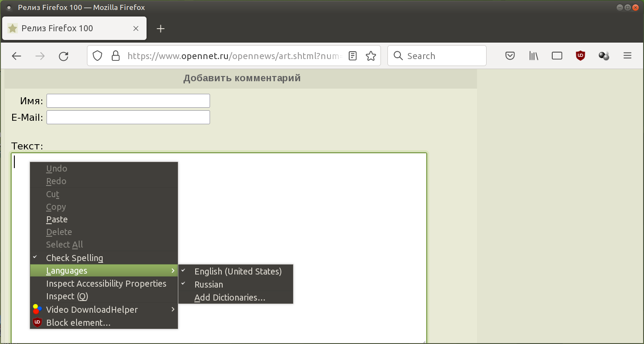Click the address bar URL

[235, 56]
